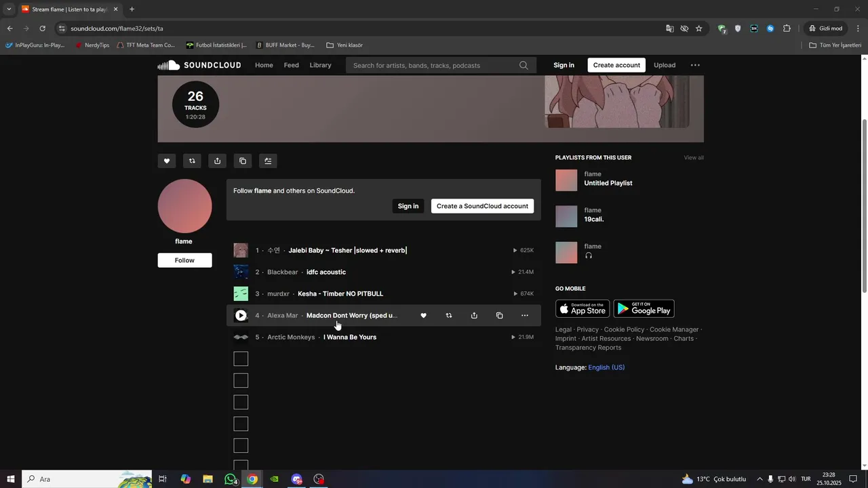868x488 pixels.
Task: Open the Artist Resources footer link
Action: tap(606, 338)
